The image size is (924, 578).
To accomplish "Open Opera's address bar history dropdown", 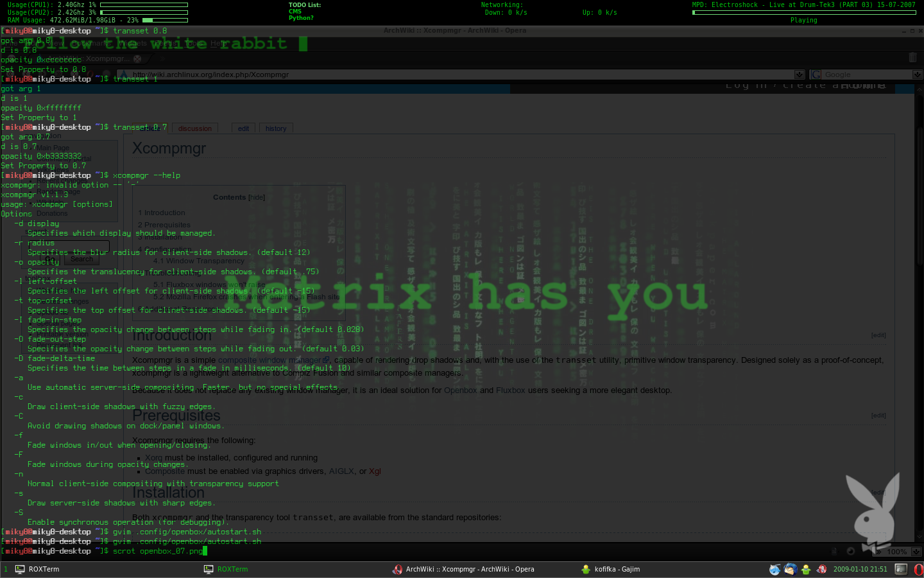I will [x=799, y=74].
